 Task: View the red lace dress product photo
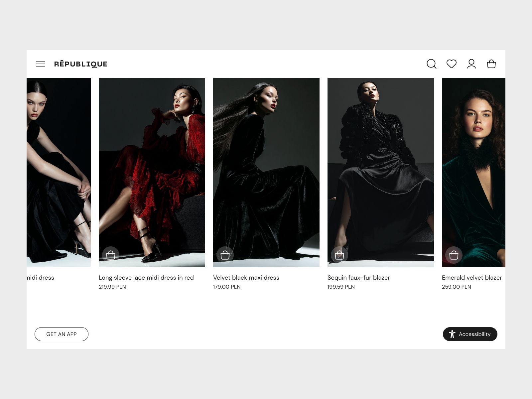click(152, 166)
